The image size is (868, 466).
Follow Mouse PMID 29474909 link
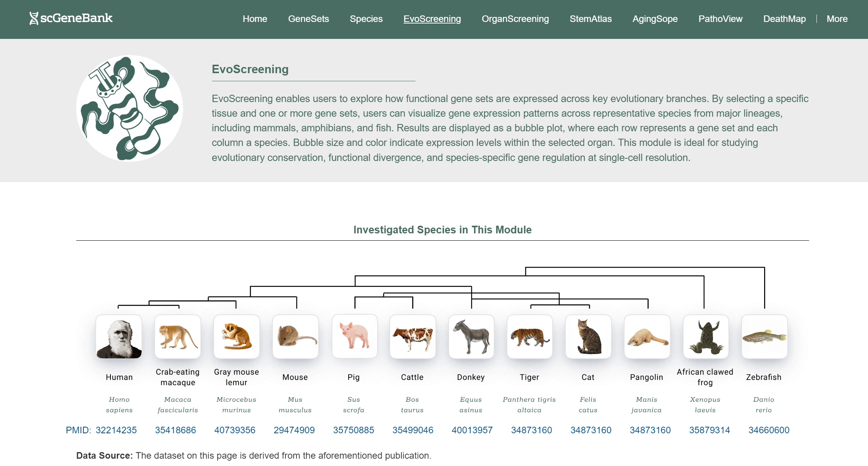[294, 430]
